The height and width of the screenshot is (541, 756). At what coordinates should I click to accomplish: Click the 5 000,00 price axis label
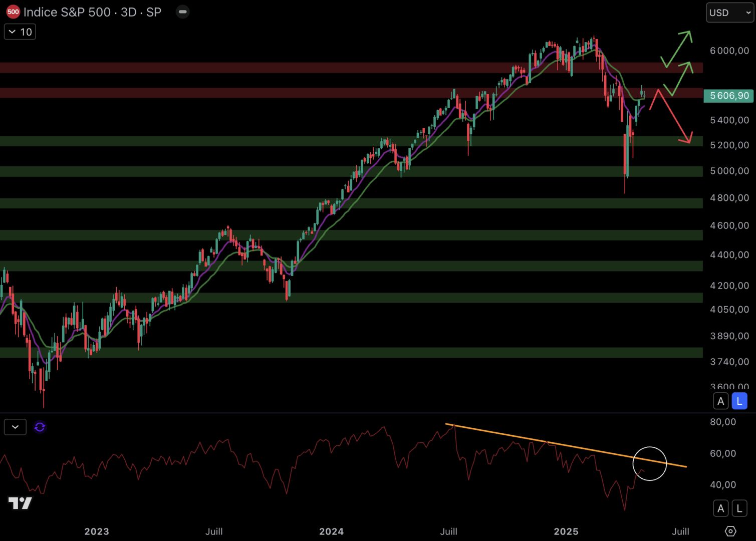click(729, 171)
